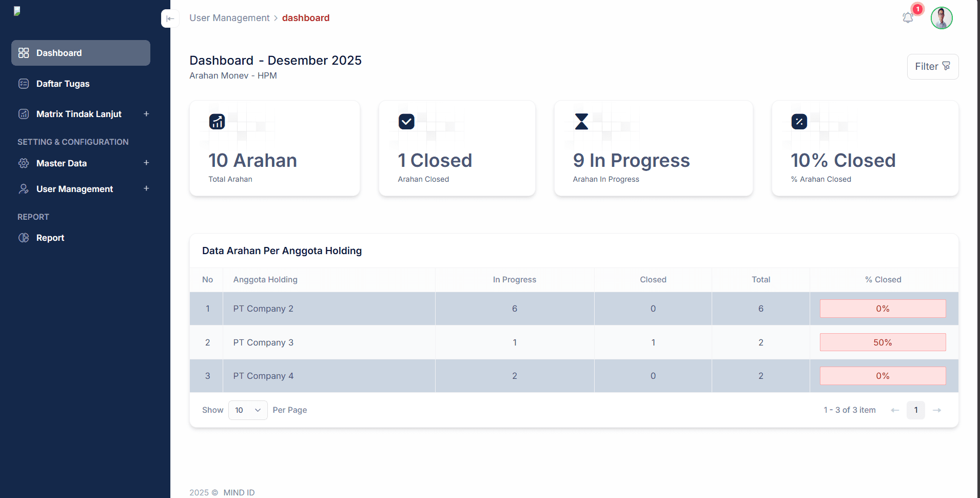Click the notification bell icon
Image resolution: width=980 pixels, height=498 pixels.
[908, 18]
